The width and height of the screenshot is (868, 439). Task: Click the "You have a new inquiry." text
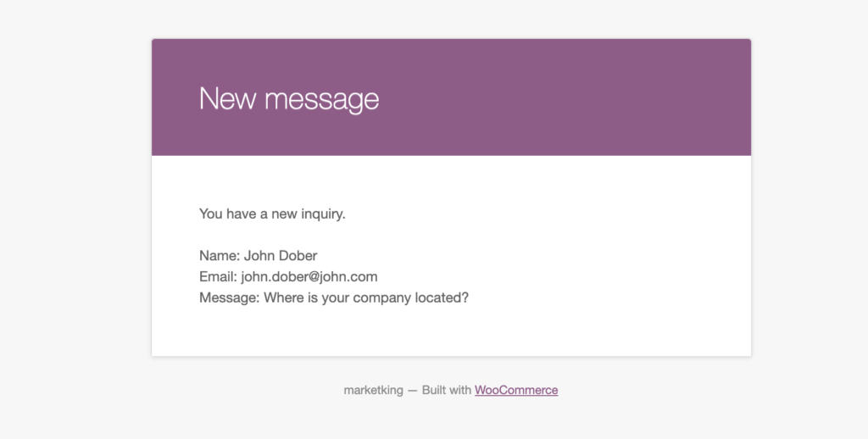click(272, 214)
